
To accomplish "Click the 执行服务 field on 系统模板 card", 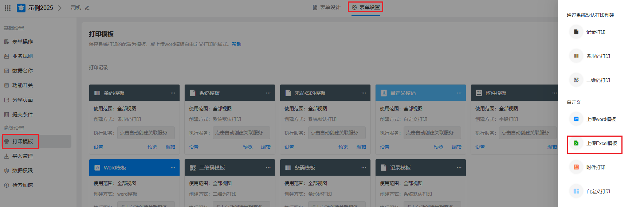I will [241, 133].
